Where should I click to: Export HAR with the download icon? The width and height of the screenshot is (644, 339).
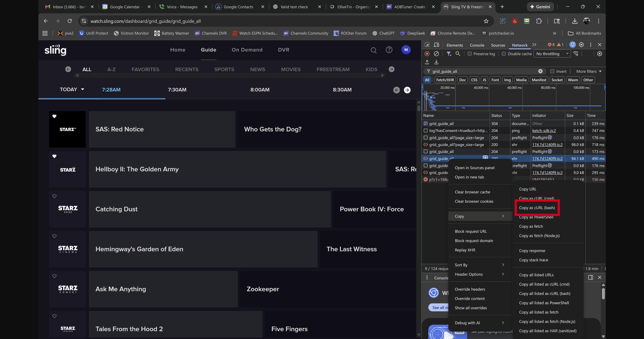pos(436,62)
